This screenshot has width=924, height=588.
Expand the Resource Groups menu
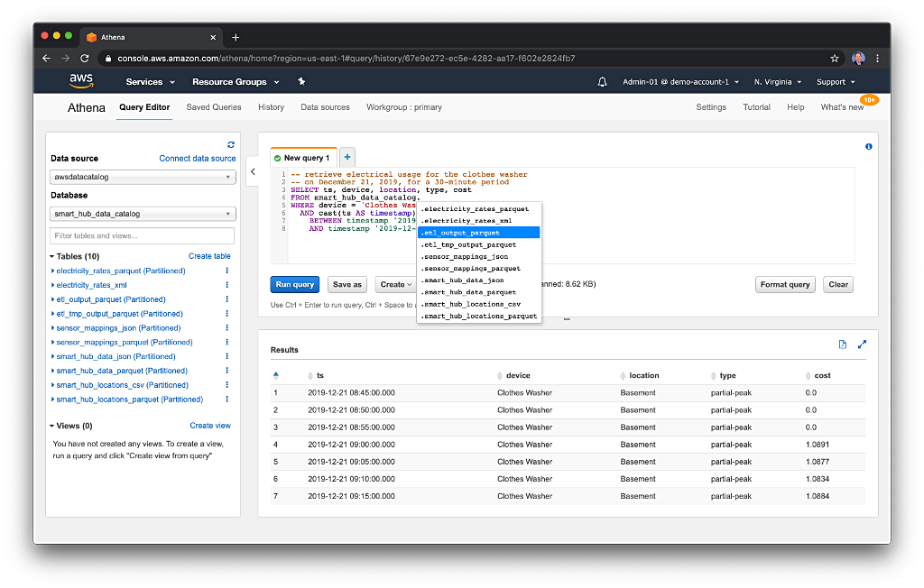coord(236,82)
